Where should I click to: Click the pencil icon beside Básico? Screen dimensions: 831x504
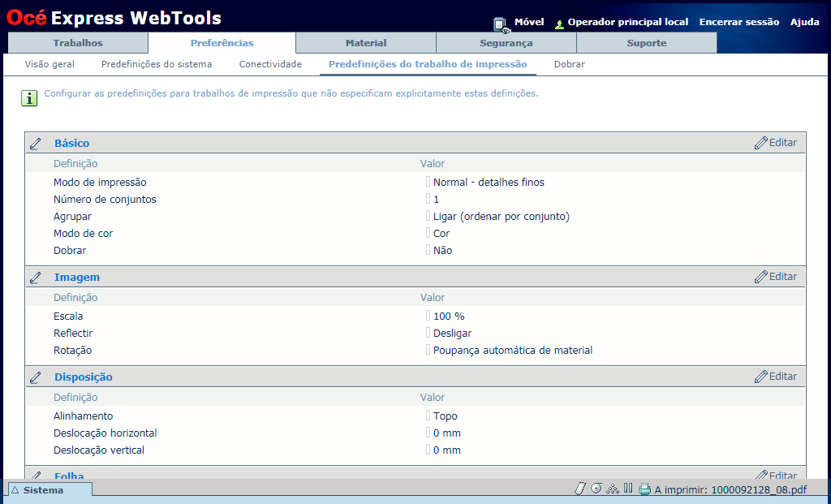36,144
